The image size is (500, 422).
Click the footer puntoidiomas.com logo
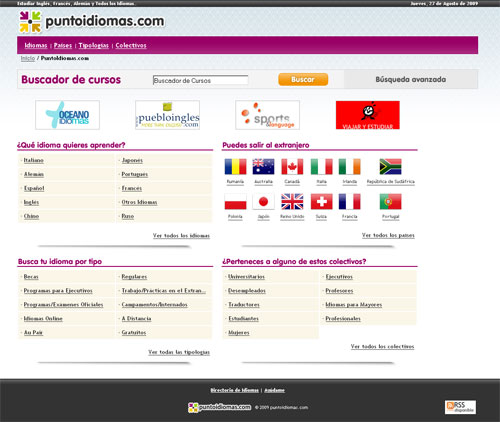tap(219, 407)
